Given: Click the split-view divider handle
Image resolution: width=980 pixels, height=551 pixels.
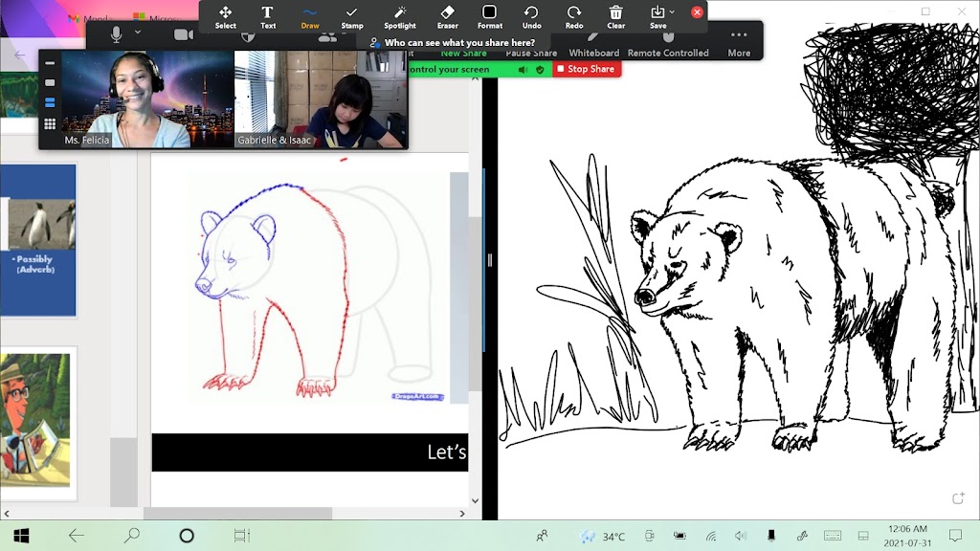Looking at the screenshot, I should (490, 260).
